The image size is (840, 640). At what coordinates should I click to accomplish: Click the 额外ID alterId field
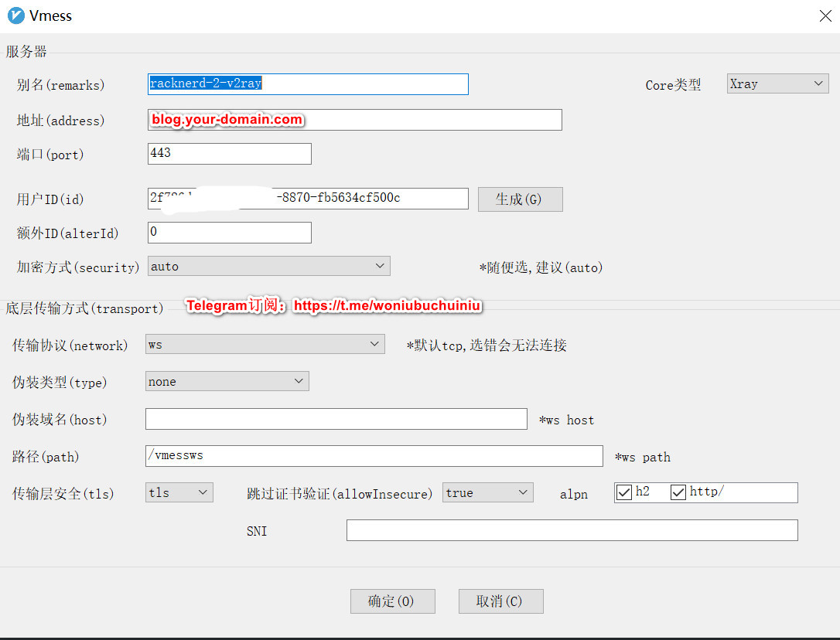(x=229, y=232)
